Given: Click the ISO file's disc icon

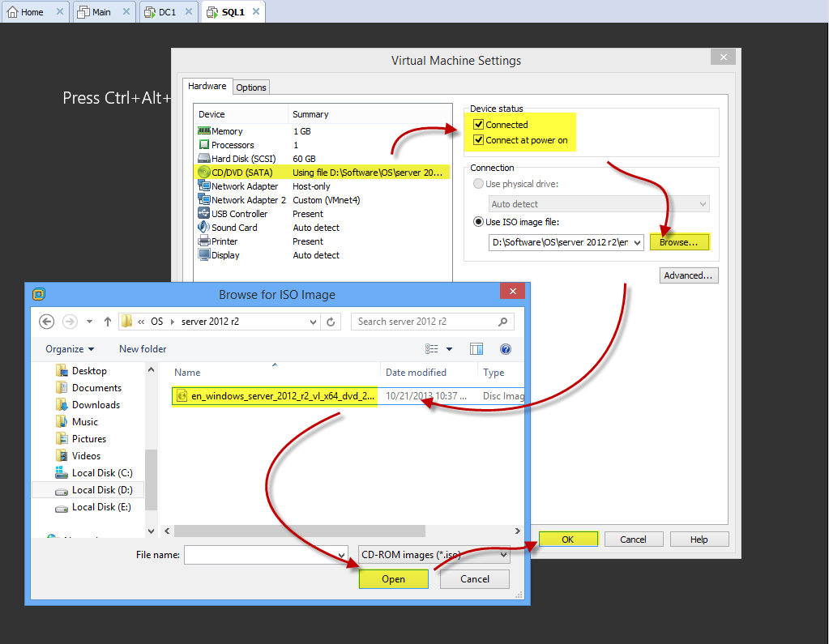Looking at the screenshot, I should click(182, 395).
